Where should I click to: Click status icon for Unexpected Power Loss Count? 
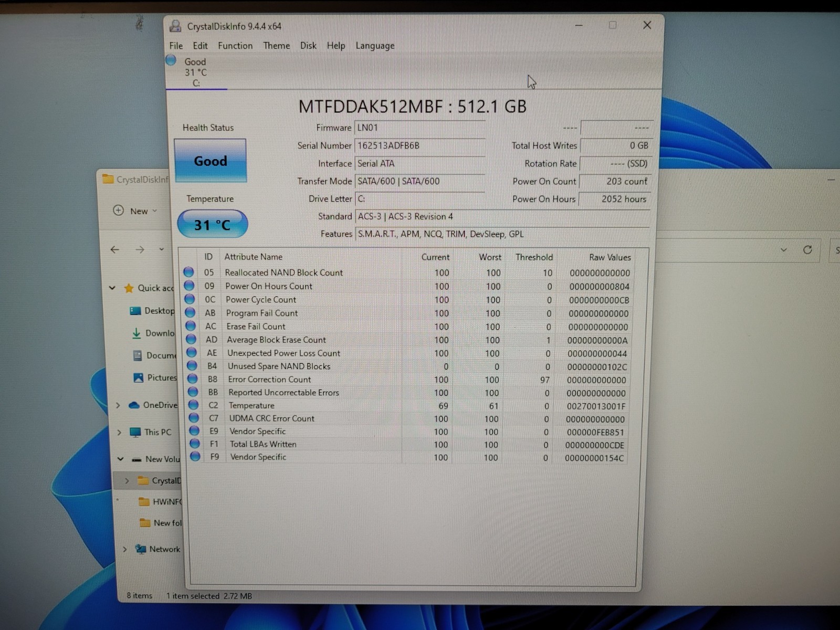[192, 352]
